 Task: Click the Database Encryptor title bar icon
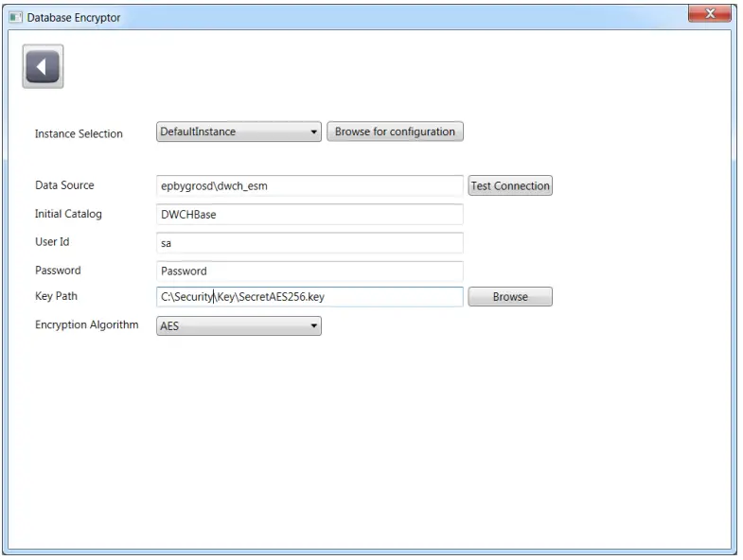point(16,18)
